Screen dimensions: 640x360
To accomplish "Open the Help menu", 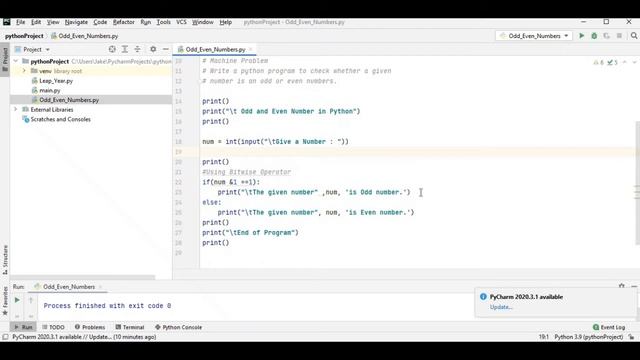I will [226, 22].
